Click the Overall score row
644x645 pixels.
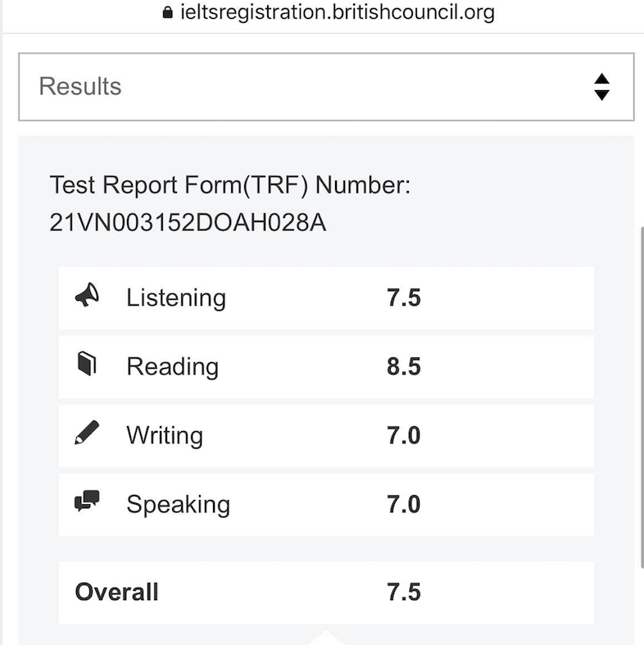[x=326, y=593]
